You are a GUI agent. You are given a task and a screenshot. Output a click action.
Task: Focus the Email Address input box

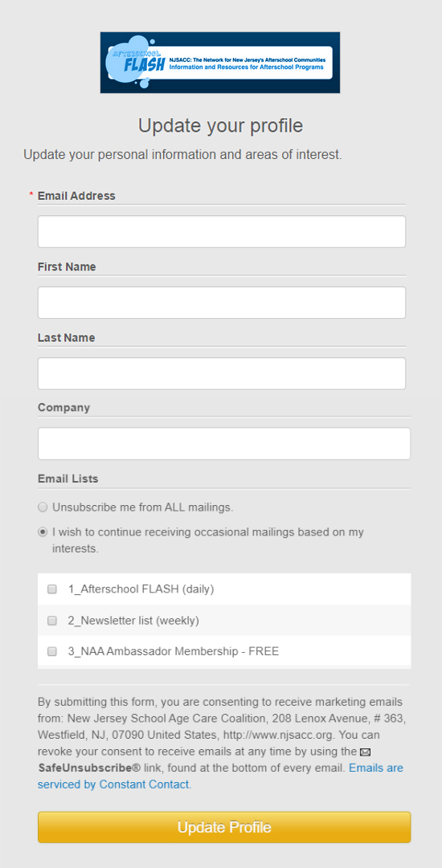pyautogui.click(x=222, y=231)
